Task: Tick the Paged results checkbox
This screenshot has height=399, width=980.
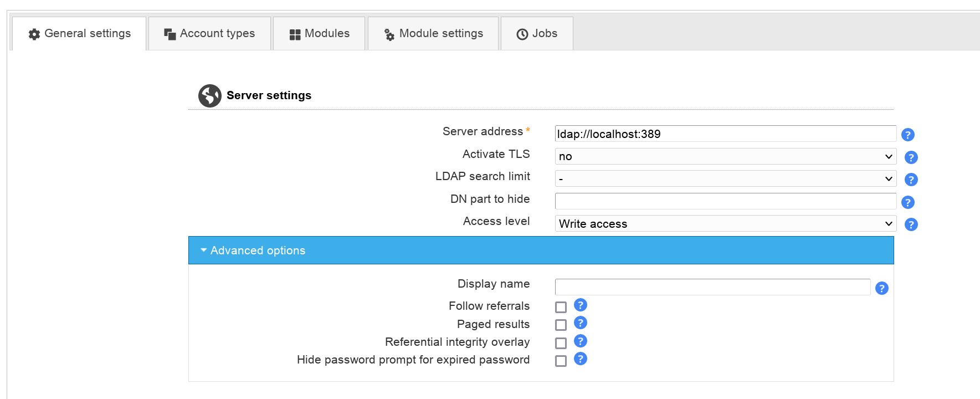Action: tap(561, 325)
